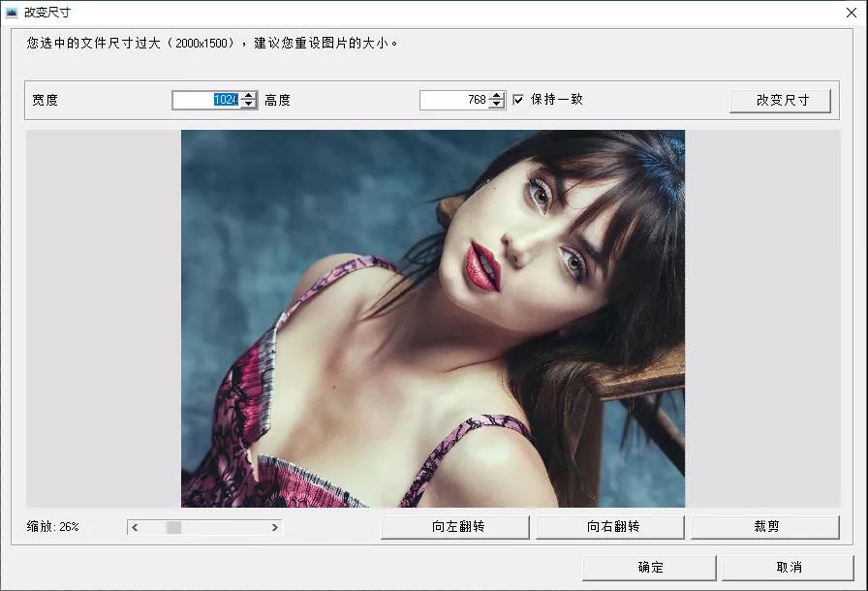
Task: Click the 改变尺寸 title bar app icon
Action: (12, 13)
